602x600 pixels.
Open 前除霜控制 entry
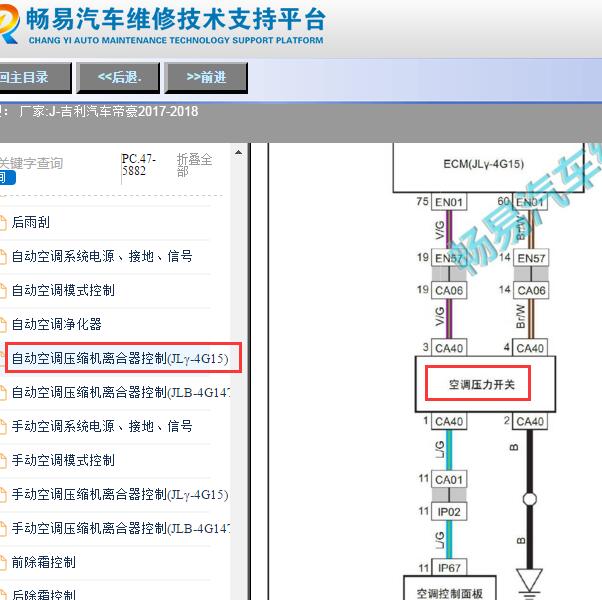click(x=43, y=562)
